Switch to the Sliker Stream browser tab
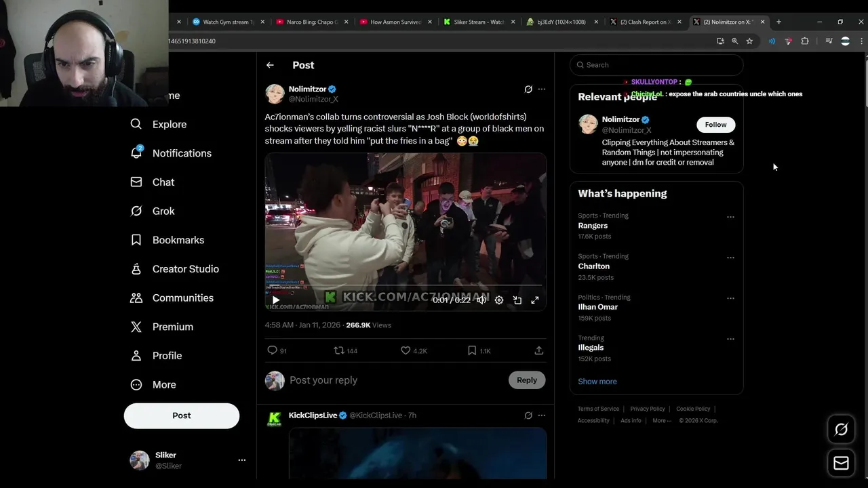868x488 pixels. tap(479, 22)
